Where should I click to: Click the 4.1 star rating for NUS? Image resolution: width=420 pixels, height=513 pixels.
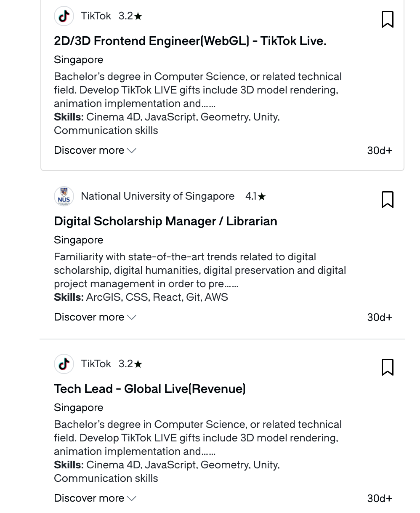tap(255, 196)
